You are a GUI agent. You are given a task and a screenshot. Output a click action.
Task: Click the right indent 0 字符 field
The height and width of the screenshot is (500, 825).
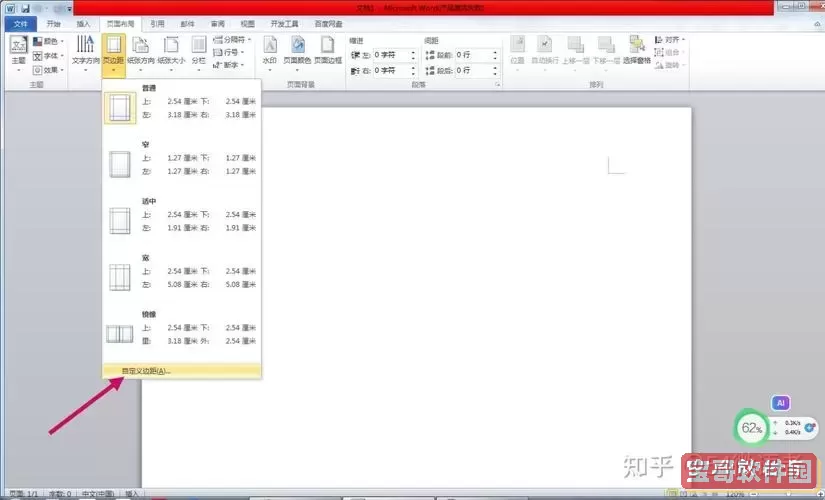coord(390,70)
